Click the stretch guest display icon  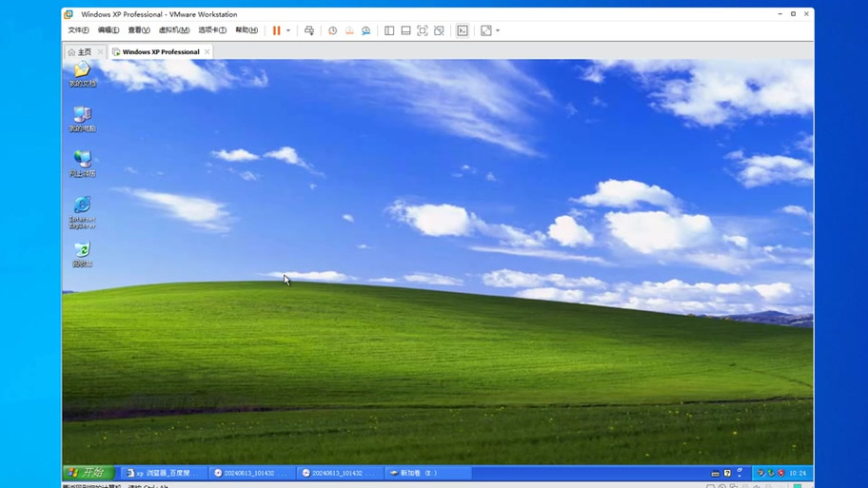tap(486, 30)
